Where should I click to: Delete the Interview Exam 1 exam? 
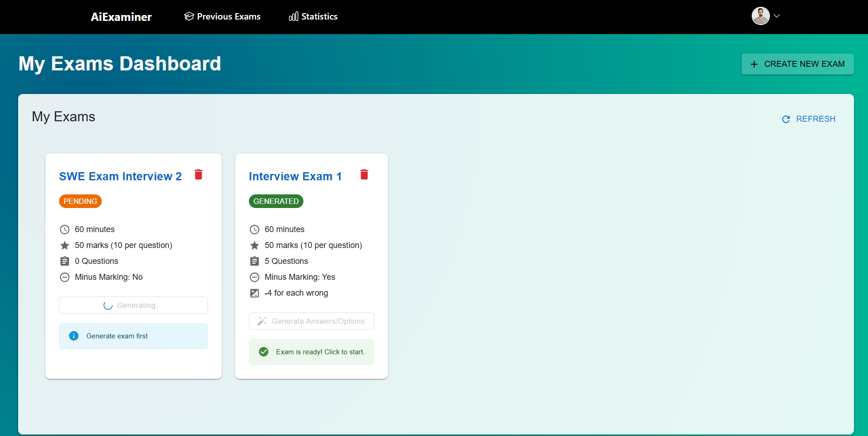364,175
